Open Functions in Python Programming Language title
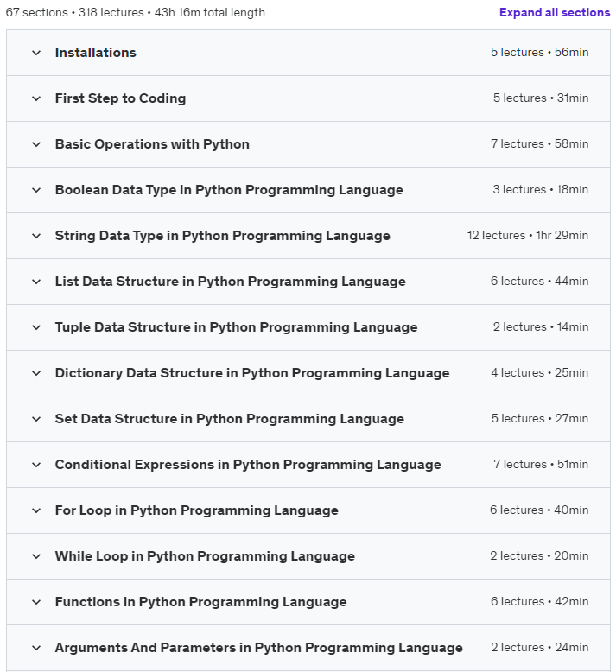This screenshot has height=672, width=616. (x=200, y=602)
